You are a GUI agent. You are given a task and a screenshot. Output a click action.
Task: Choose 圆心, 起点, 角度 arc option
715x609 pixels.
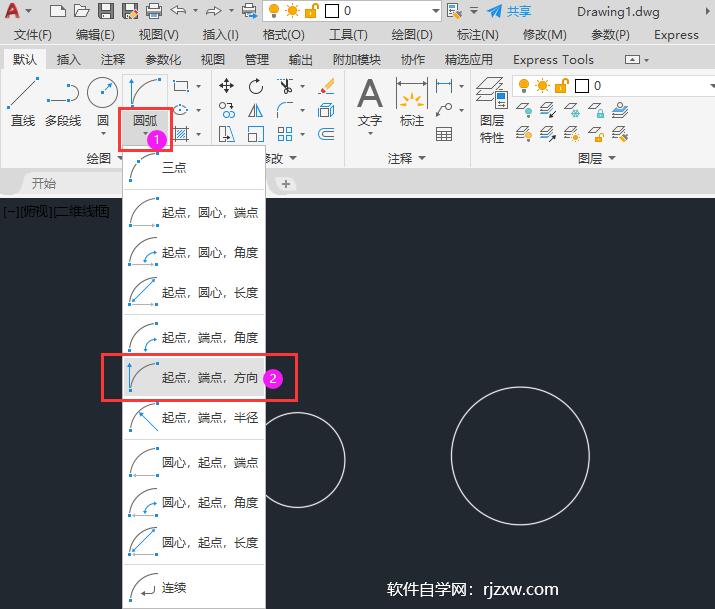pos(194,502)
